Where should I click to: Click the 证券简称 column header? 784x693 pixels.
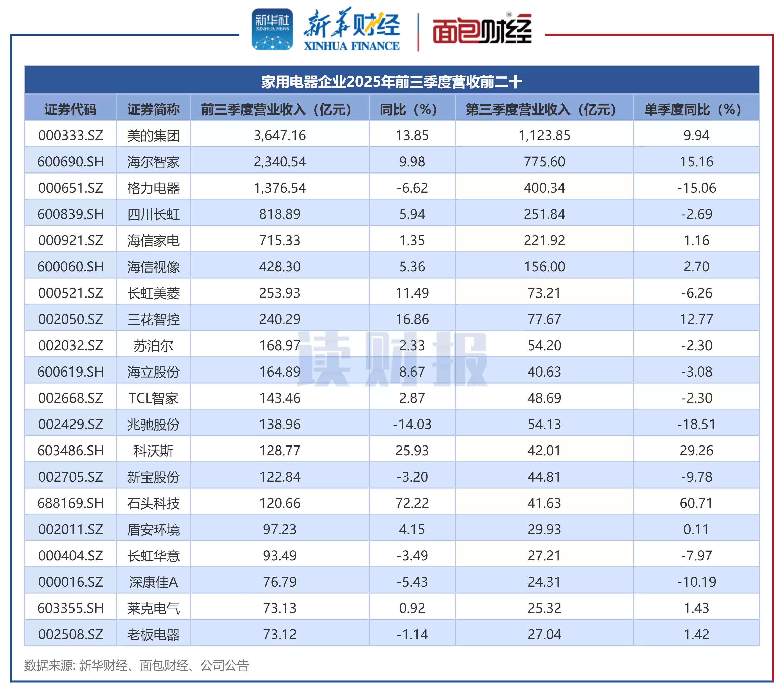(x=153, y=110)
